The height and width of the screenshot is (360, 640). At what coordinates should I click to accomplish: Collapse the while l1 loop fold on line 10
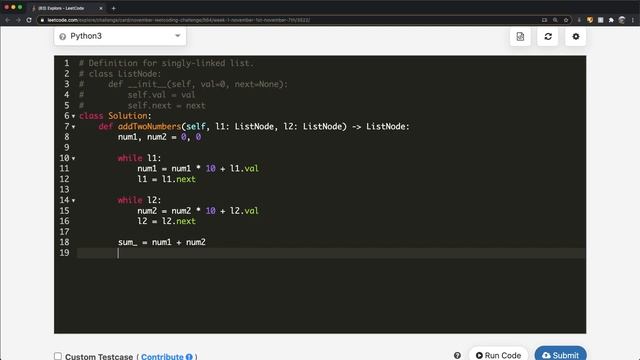(73, 158)
